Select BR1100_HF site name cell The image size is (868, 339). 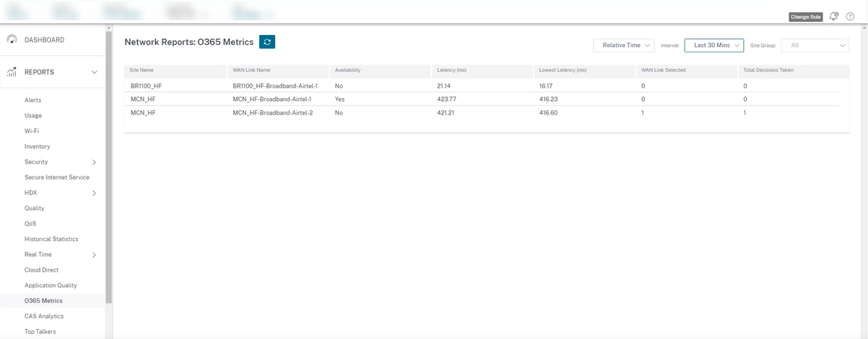(x=146, y=86)
